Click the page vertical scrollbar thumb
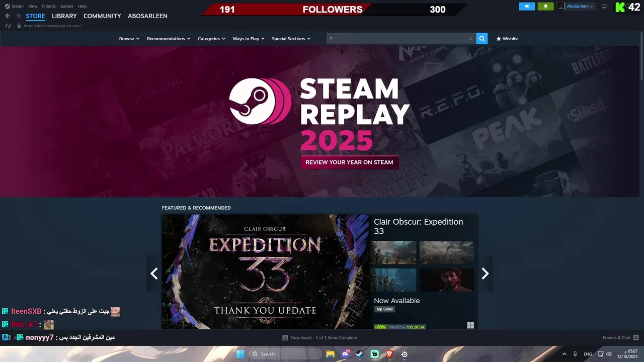644x362 pixels. (641, 56)
